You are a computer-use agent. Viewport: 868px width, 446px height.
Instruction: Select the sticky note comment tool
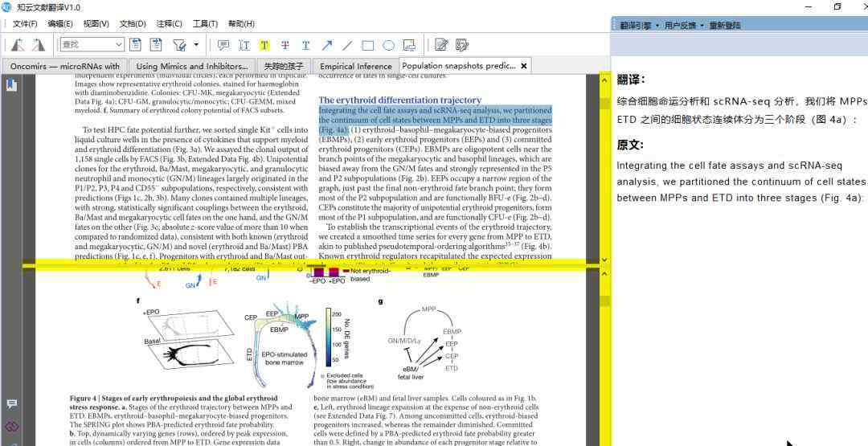(x=223, y=45)
